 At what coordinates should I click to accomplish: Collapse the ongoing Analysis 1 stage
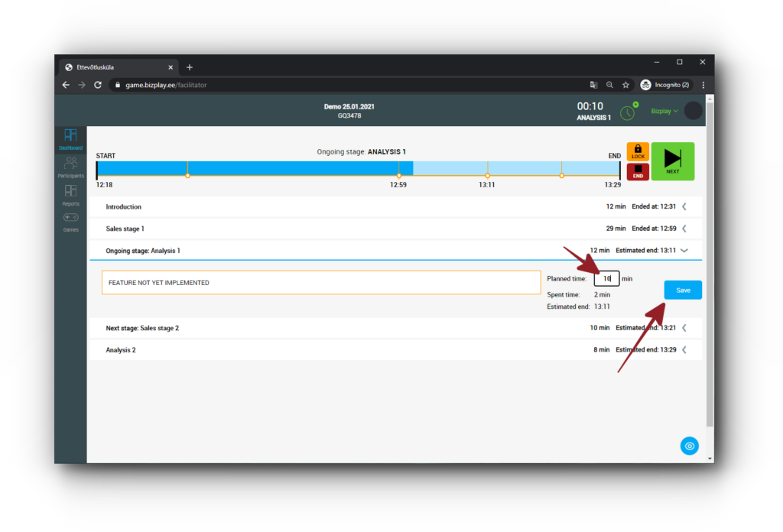[684, 250]
